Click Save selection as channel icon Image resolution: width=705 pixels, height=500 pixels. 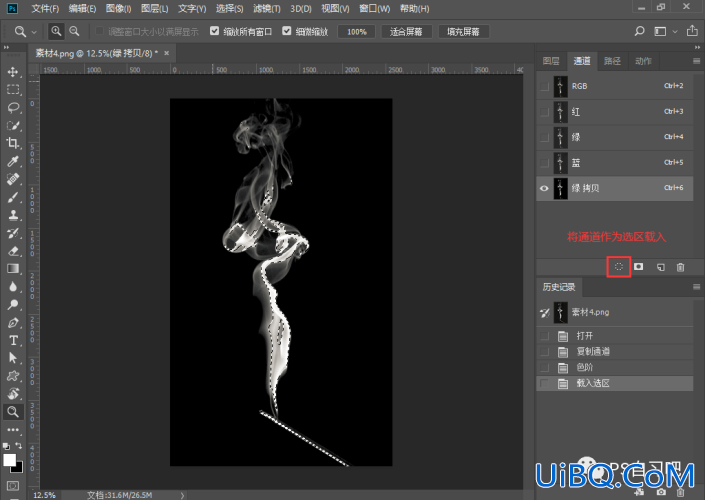[x=638, y=267]
